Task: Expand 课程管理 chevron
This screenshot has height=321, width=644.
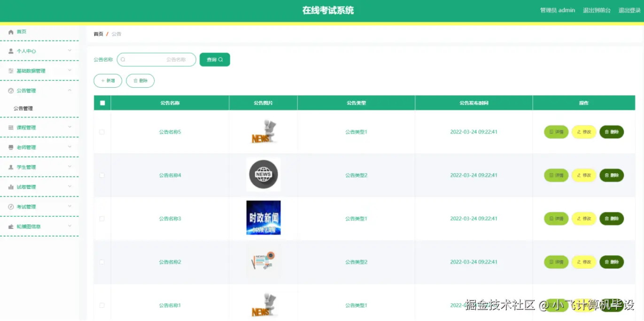Action: tap(70, 127)
